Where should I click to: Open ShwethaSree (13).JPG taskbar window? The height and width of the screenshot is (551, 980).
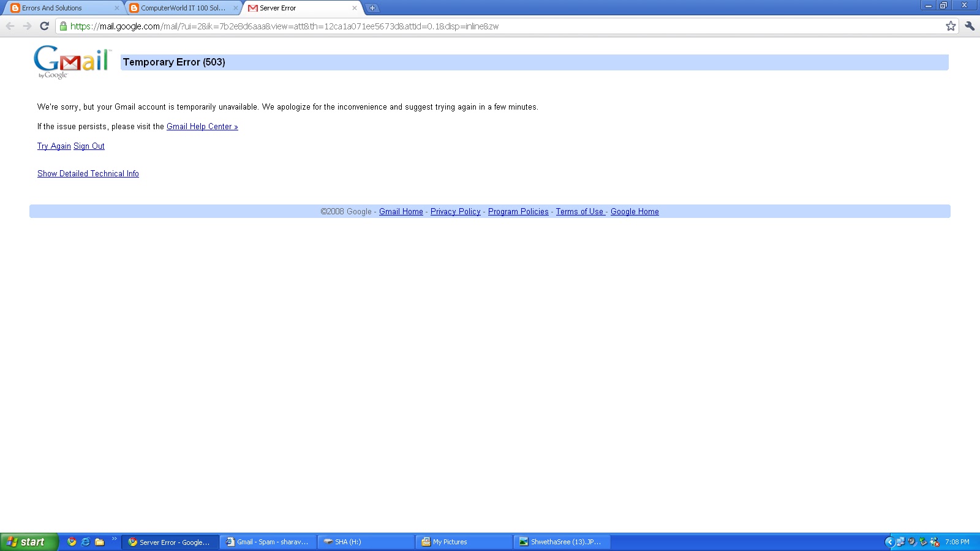coord(562,542)
